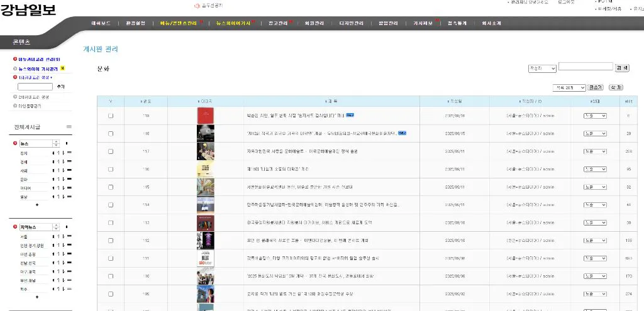Tick the checkbox for post number 114
The width and height of the screenshot is (644, 311).
[x=111, y=205]
